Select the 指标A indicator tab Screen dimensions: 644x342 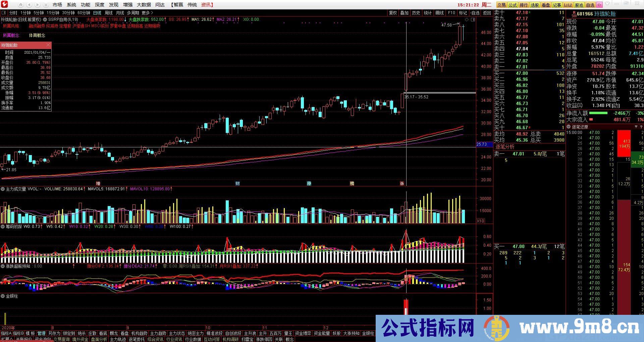click(x=6, y=333)
